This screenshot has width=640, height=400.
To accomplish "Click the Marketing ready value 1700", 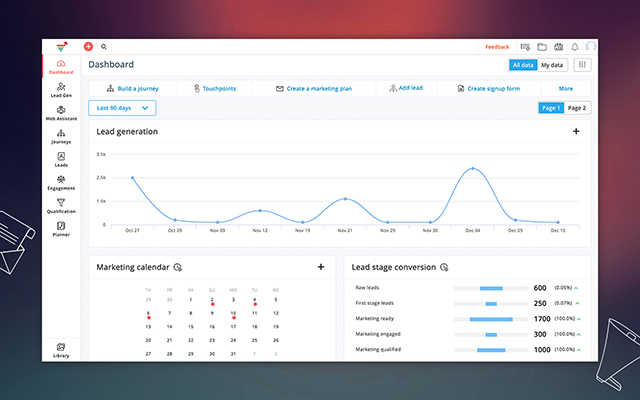I will (542, 319).
